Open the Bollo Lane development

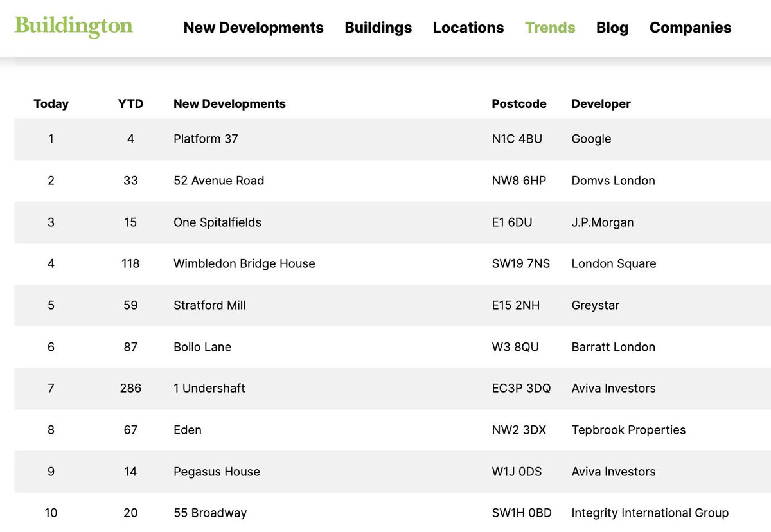point(202,347)
